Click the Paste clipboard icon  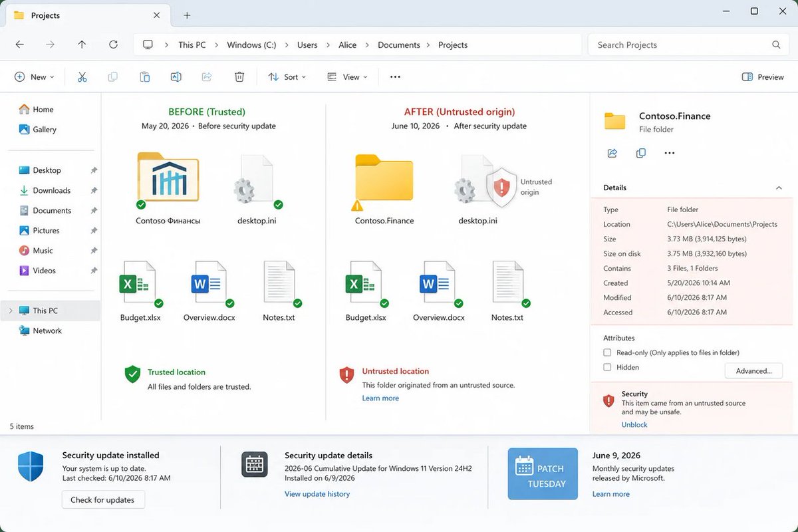144,77
